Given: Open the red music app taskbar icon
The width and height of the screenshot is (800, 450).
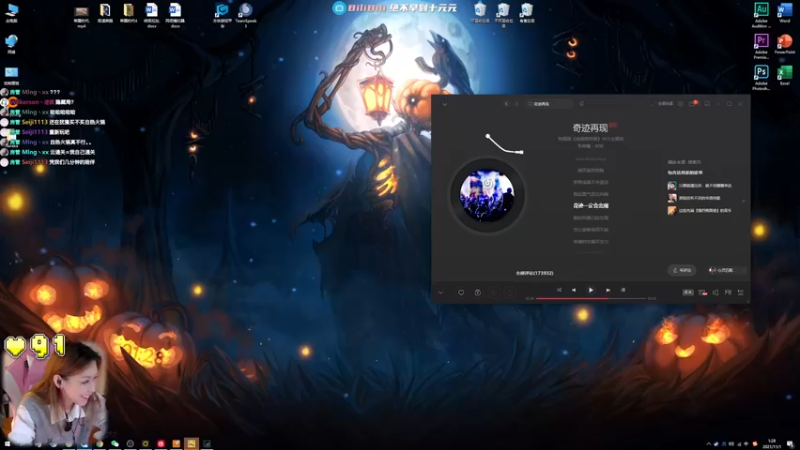Looking at the screenshot, I should (161, 444).
